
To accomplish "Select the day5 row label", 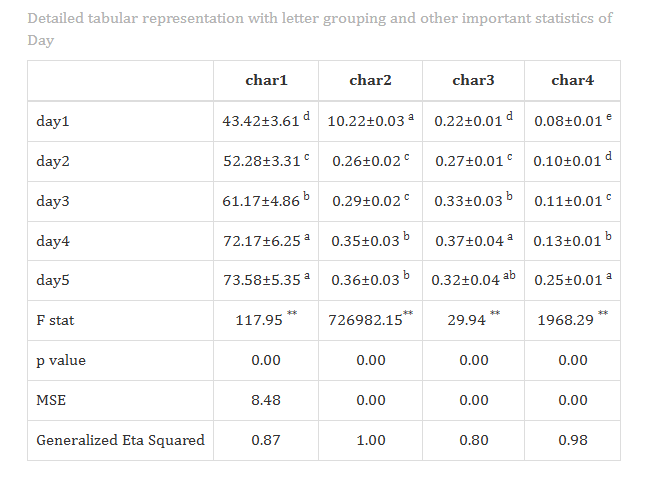I will (x=53, y=280).
